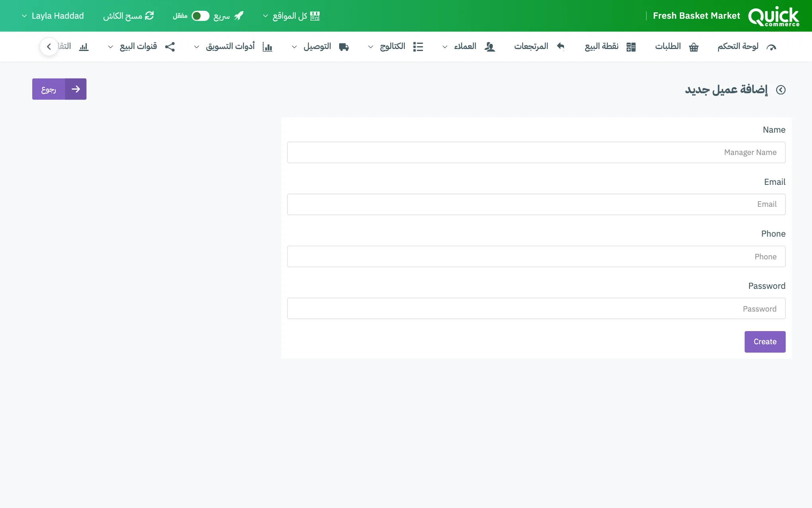
Task: Click the orders basket icon
Action: 694,47
